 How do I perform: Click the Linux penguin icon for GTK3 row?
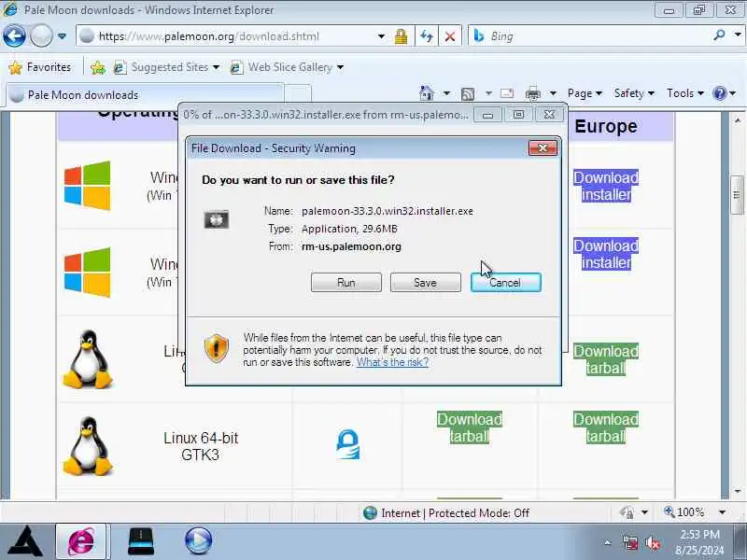click(x=88, y=446)
